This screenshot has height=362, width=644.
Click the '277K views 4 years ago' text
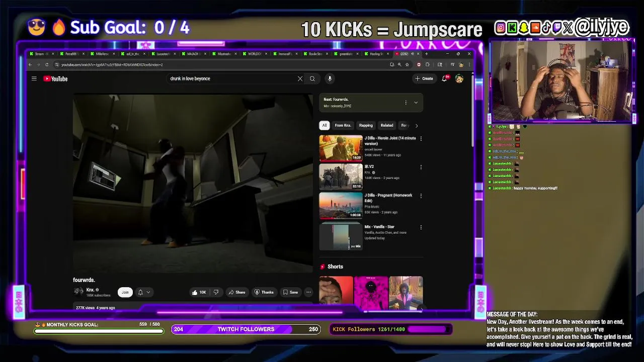coord(95,308)
